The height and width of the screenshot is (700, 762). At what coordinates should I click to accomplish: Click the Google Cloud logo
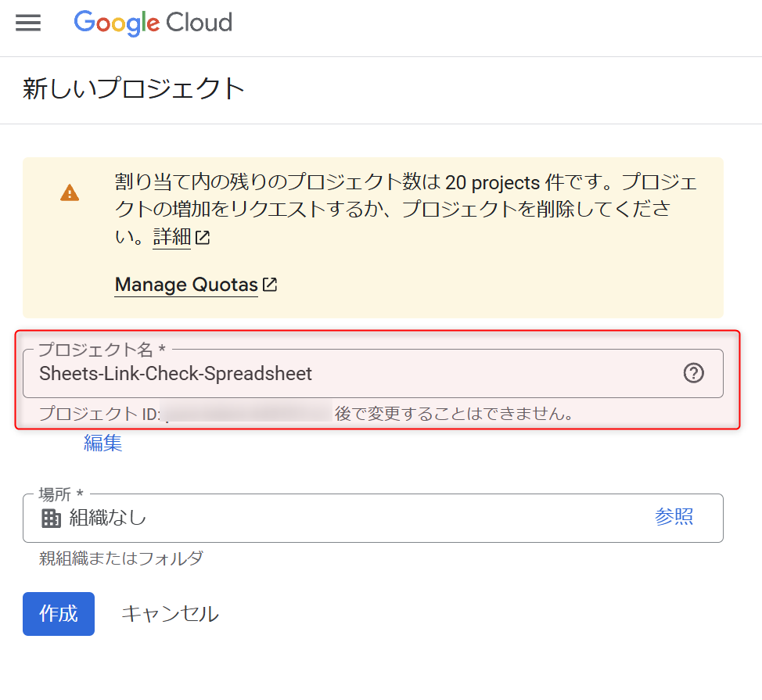(153, 23)
